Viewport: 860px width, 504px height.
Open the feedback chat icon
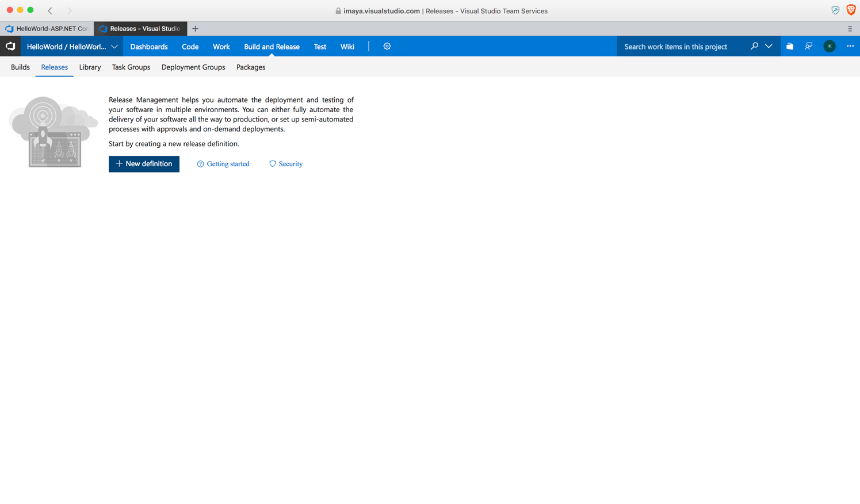pos(809,46)
